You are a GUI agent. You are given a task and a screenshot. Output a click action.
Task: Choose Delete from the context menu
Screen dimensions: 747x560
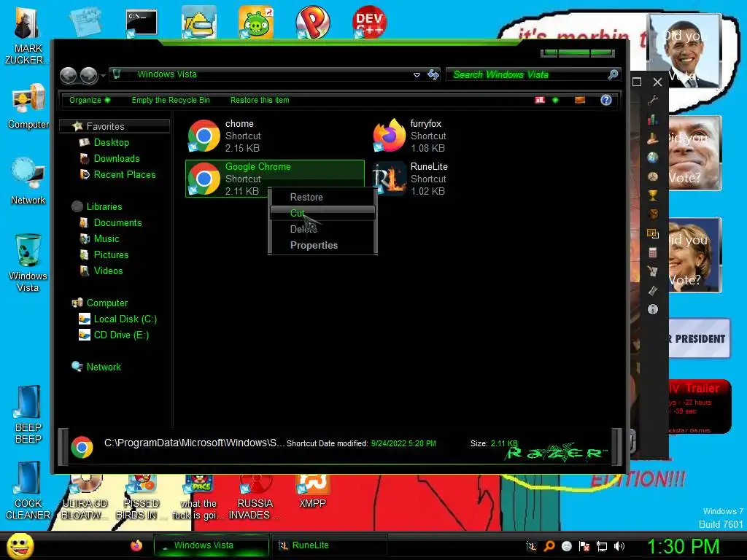322,229
